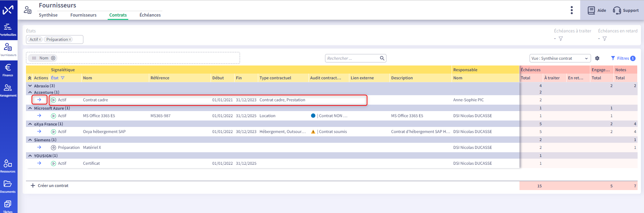This screenshot has width=644, height=213.
Task: Open the Contrat cadre row arrow
Action: [39, 100]
